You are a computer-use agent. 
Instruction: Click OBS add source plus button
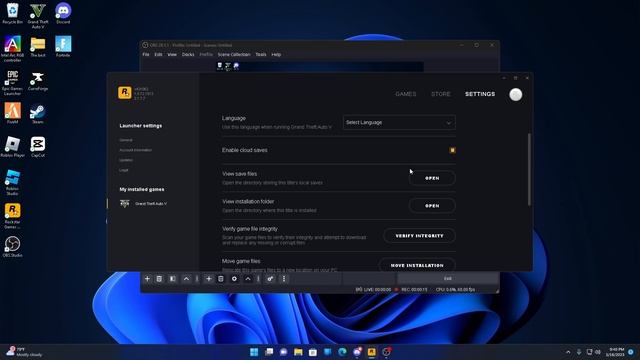pyautogui.click(x=209, y=279)
